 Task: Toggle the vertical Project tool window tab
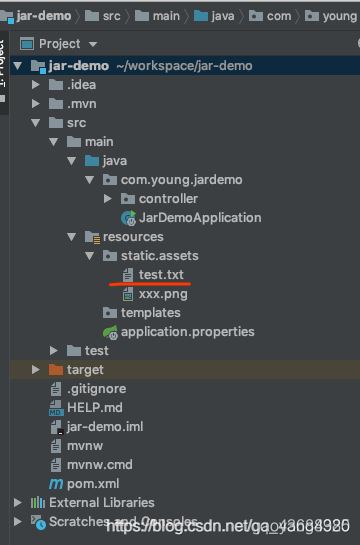(3, 71)
